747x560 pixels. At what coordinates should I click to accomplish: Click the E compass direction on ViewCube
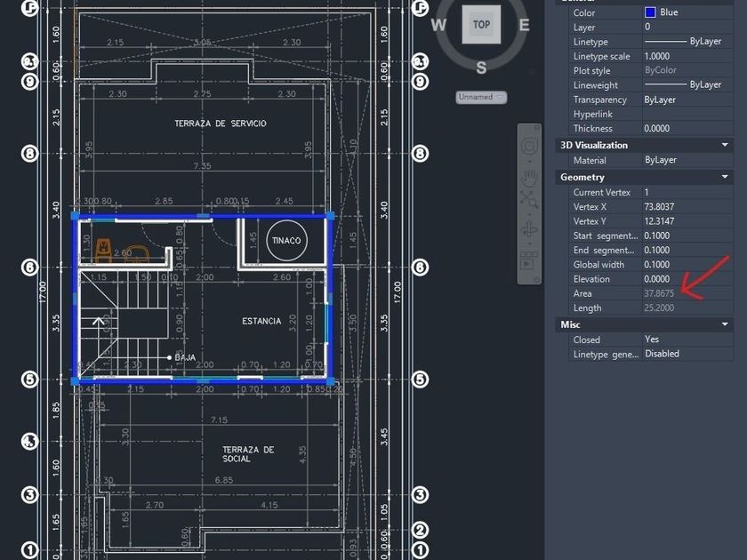[x=524, y=26]
